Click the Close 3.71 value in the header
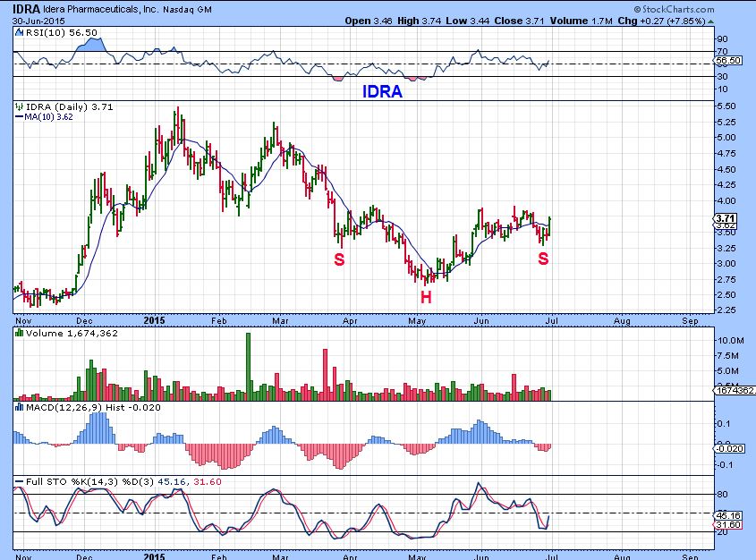Image resolution: width=756 pixels, height=560 pixels. (x=519, y=21)
